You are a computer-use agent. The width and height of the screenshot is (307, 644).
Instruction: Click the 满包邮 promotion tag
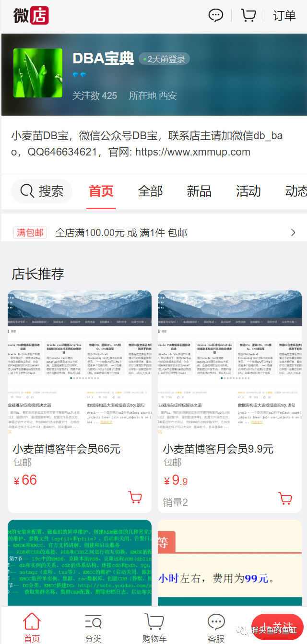[x=30, y=233]
